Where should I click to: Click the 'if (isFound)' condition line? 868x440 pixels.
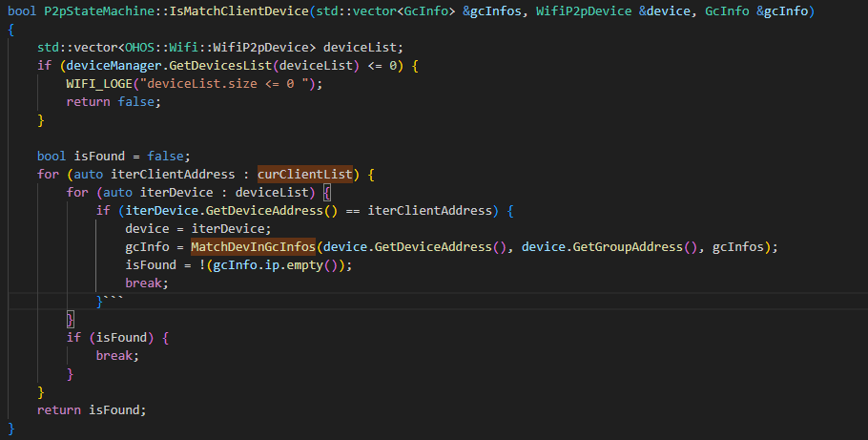coord(117,338)
